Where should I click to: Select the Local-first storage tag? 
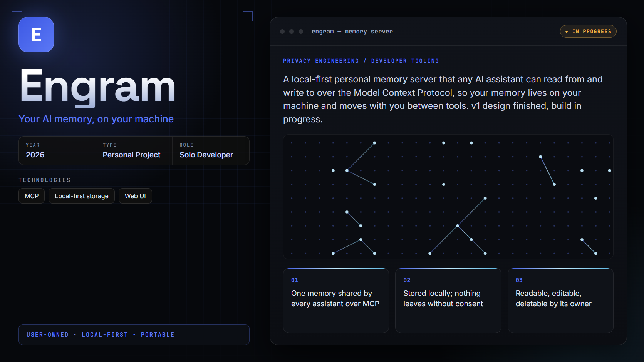(82, 196)
